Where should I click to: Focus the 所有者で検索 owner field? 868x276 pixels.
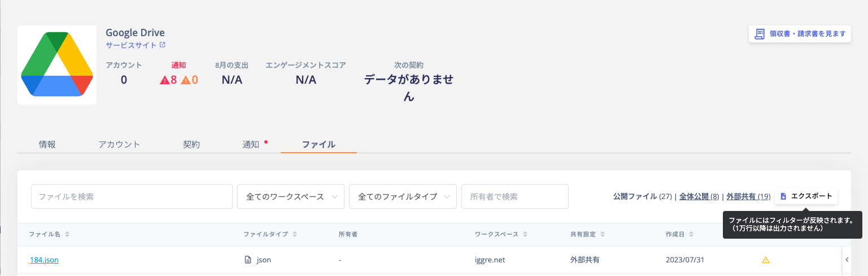point(515,196)
